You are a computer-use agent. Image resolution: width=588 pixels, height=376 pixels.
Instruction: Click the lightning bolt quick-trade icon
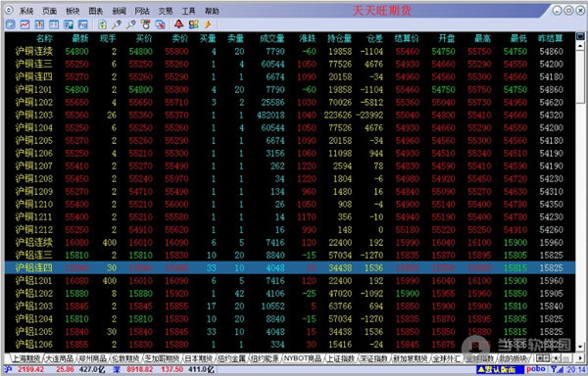(x=208, y=24)
